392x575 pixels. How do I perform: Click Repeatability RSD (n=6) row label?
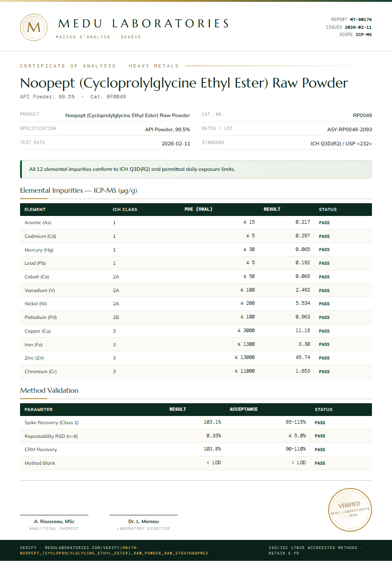(x=51, y=436)
